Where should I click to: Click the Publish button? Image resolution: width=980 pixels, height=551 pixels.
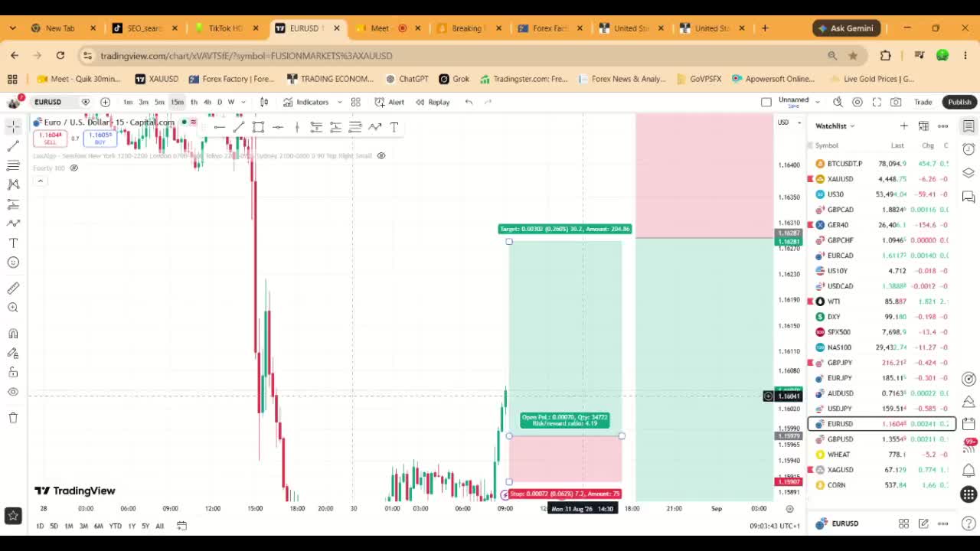coord(959,102)
